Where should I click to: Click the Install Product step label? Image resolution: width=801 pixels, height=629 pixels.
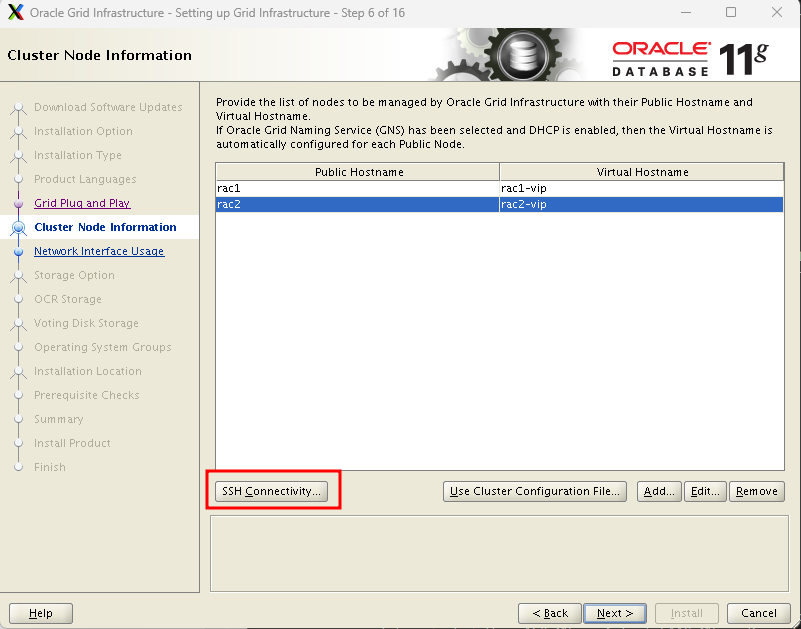pos(72,443)
